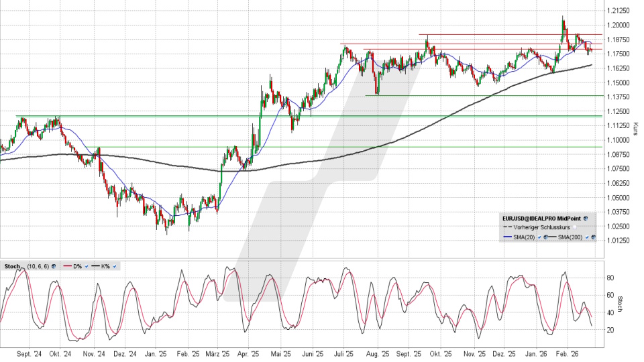Open Stoch (10, 6, 6) settings globe icon

pyautogui.click(x=54, y=266)
